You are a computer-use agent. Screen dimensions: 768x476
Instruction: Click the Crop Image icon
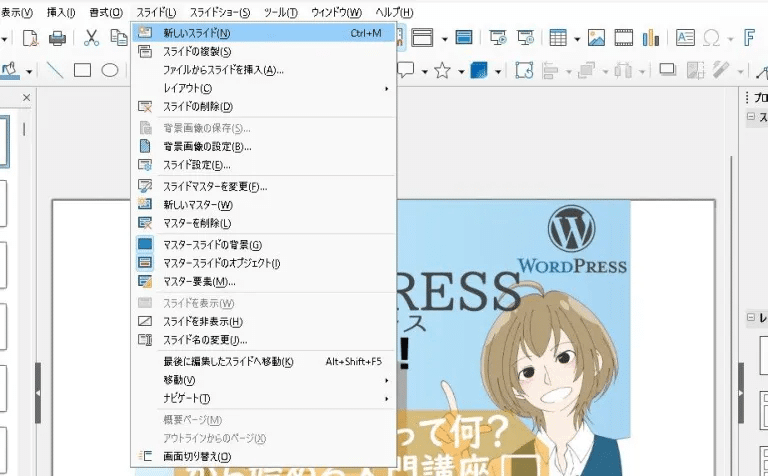coord(695,71)
